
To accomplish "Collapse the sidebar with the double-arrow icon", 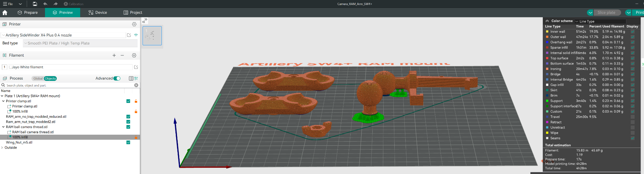I will point(145,20).
